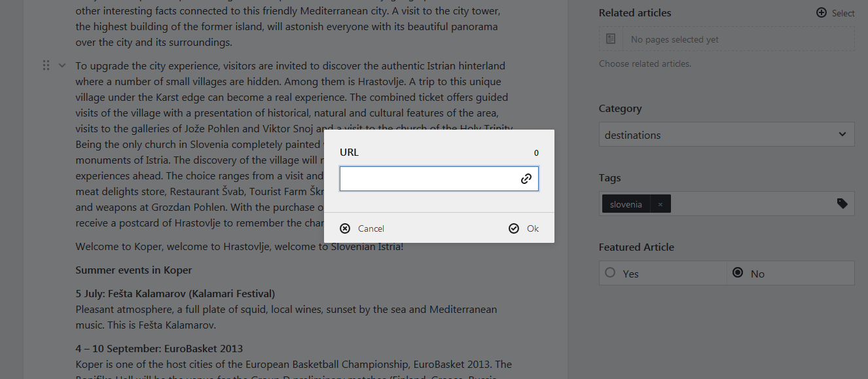Collapse the paragraph using its chevron arrow
868x379 pixels.
(62, 65)
